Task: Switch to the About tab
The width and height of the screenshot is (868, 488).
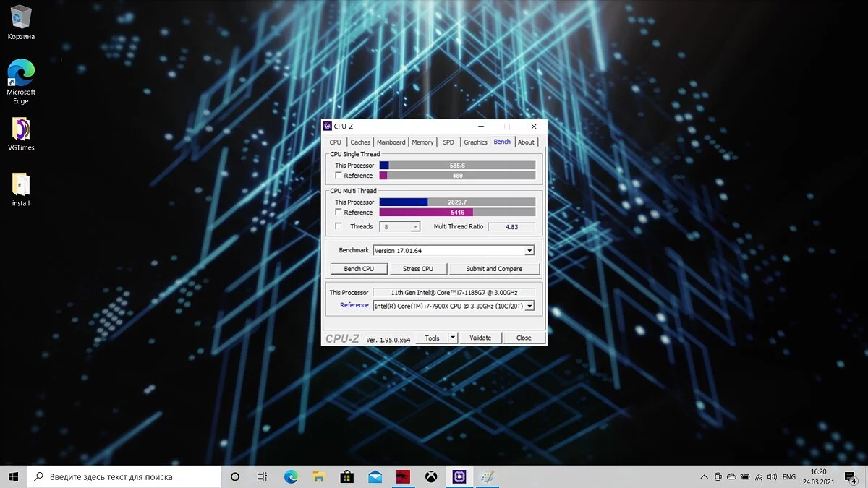Action: click(x=526, y=142)
